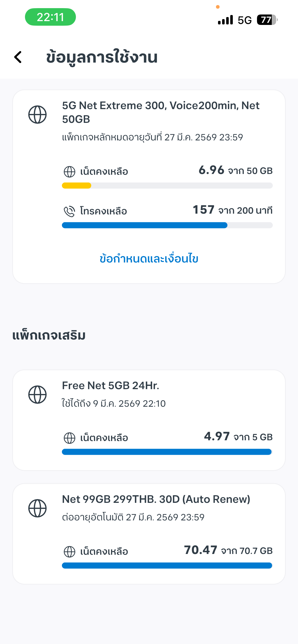Select the Free Net 5GB 24Hr. title
This screenshot has height=644, width=298.
[x=111, y=386]
